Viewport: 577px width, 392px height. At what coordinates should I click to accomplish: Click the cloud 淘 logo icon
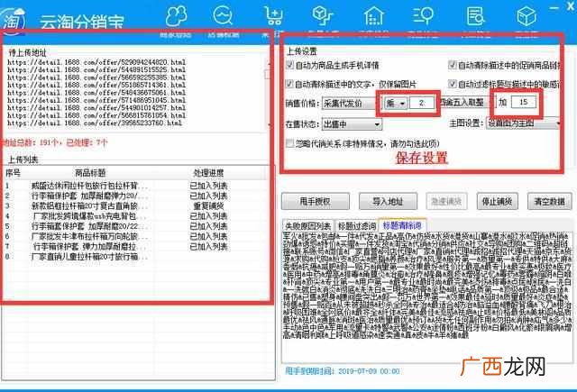tap(13, 20)
